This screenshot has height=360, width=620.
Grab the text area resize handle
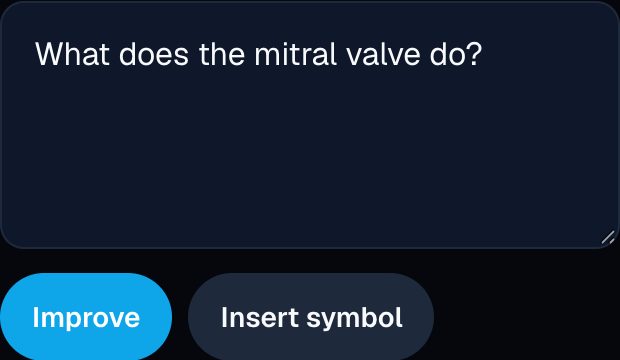pyautogui.click(x=608, y=237)
